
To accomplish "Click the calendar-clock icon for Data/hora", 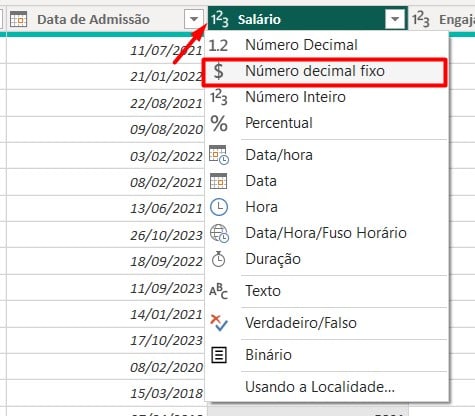I will pyautogui.click(x=219, y=155).
